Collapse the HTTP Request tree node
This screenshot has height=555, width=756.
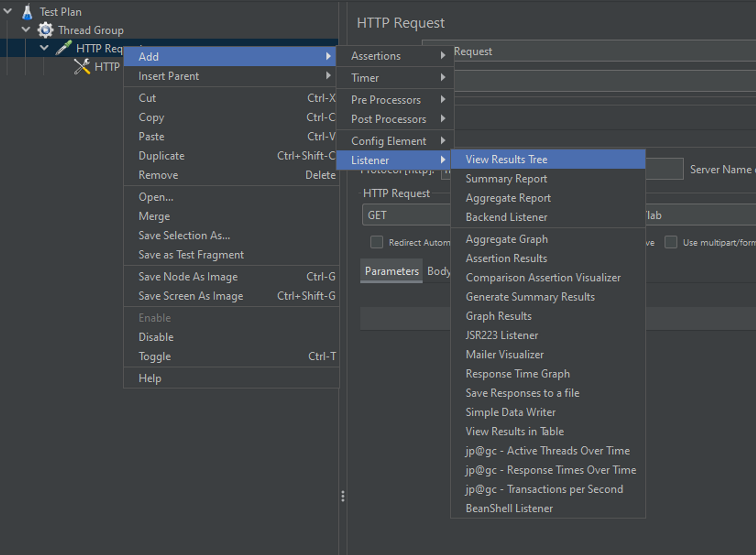pos(44,48)
